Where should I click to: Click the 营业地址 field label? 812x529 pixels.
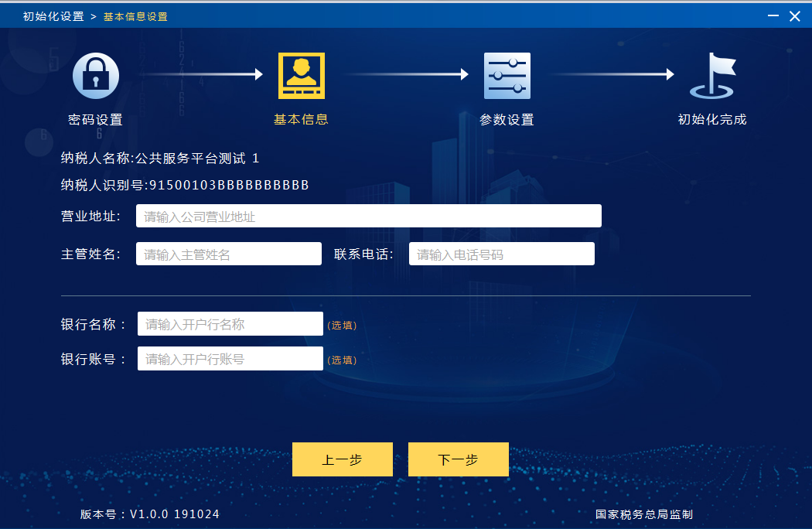coord(90,216)
